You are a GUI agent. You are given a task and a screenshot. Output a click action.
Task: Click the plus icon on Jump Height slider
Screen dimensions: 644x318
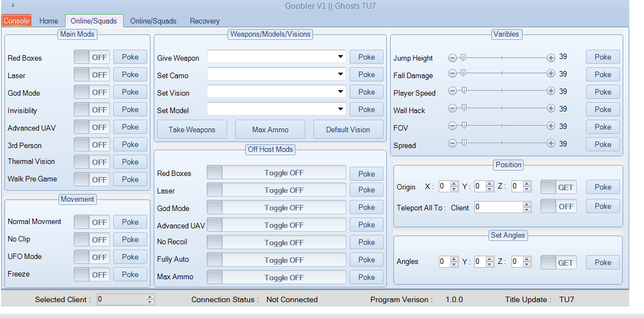(551, 58)
